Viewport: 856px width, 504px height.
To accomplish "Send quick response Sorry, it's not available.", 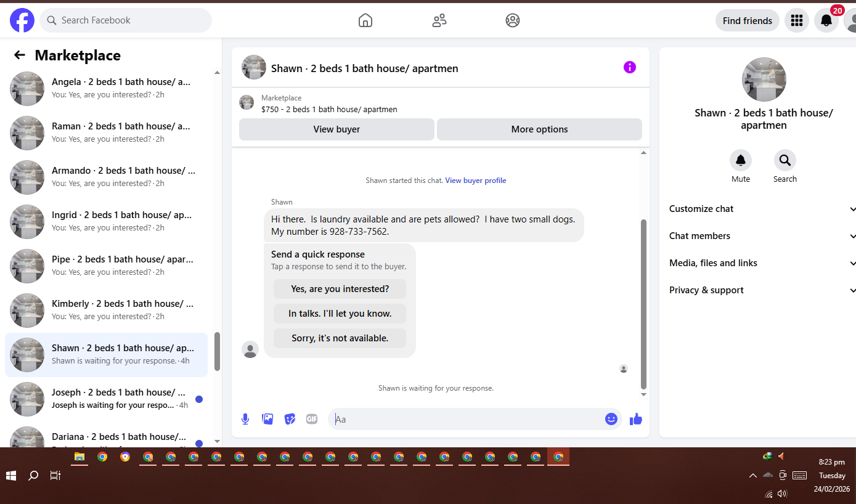I will pyautogui.click(x=340, y=338).
